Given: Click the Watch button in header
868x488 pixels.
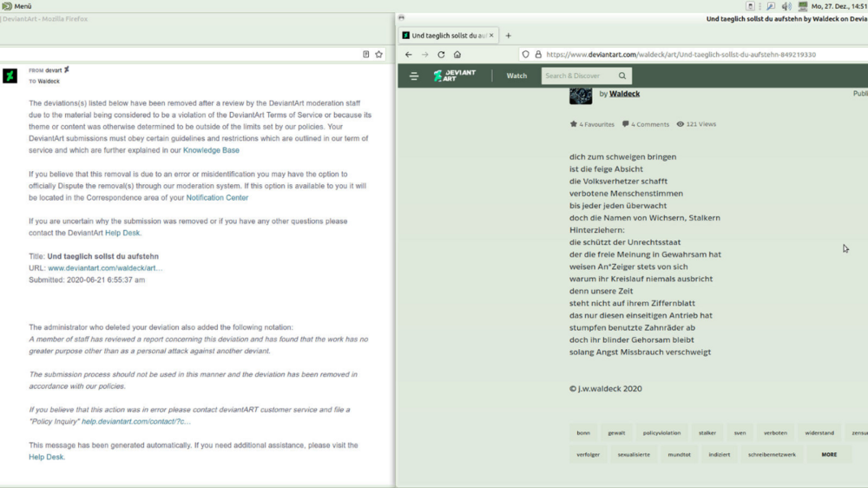Looking at the screenshot, I should [x=516, y=76].
